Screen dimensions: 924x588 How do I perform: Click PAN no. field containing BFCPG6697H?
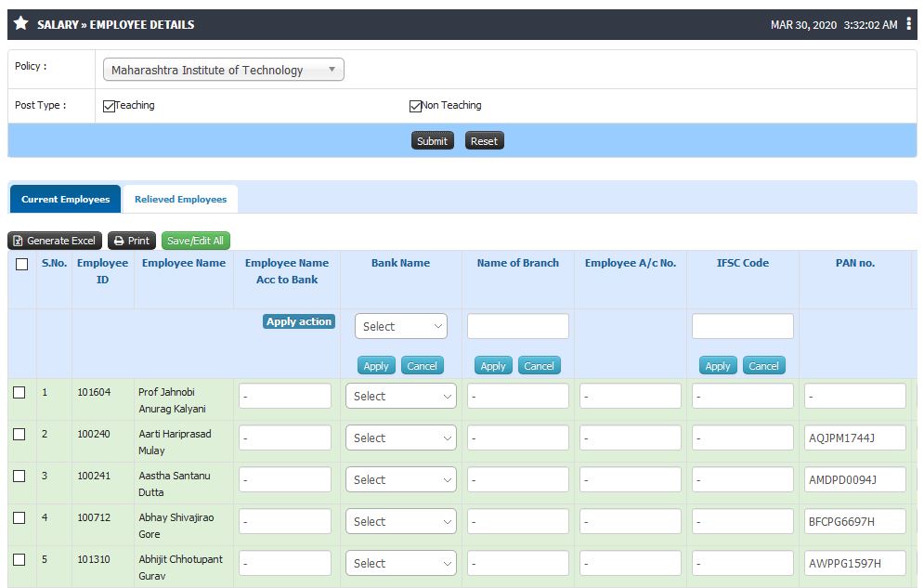(x=855, y=521)
